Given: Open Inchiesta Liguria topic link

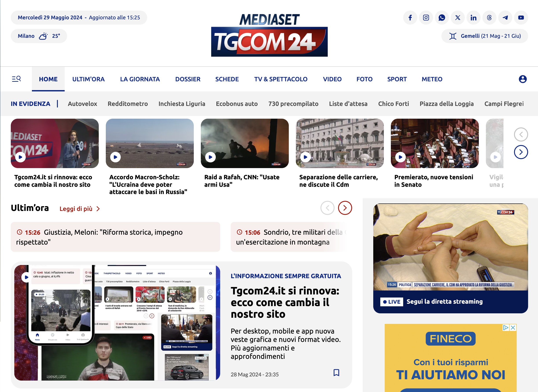Looking at the screenshot, I should [182, 104].
